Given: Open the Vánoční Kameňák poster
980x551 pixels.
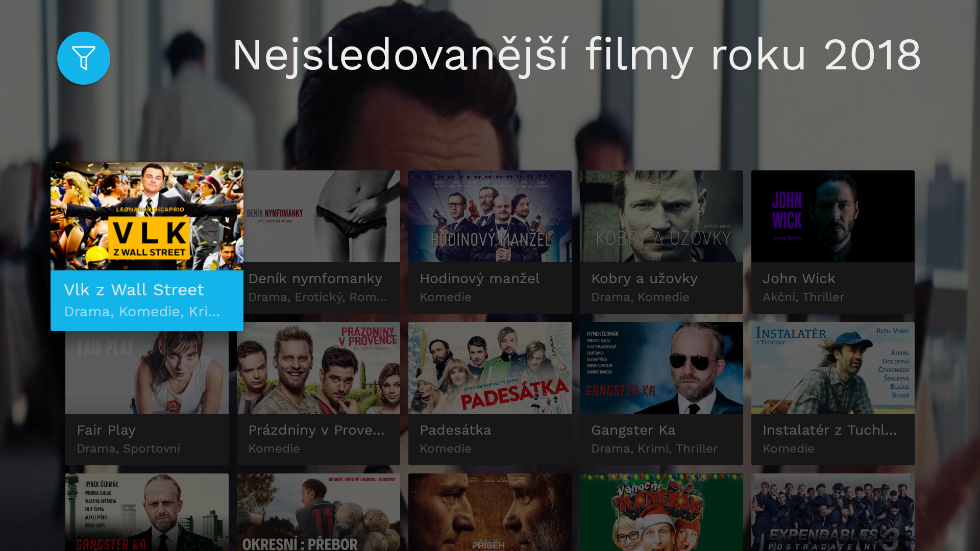Looking at the screenshot, I should point(661,512).
